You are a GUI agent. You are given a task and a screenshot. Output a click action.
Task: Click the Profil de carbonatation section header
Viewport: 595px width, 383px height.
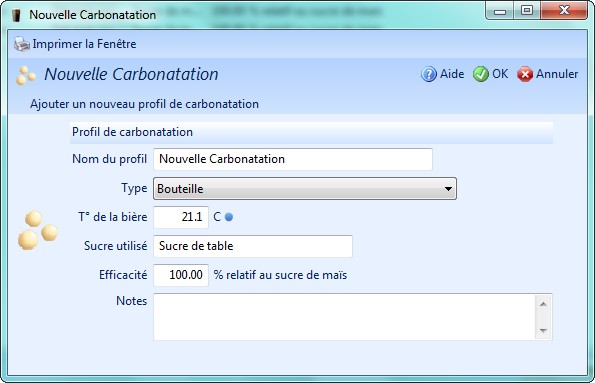coord(311,132)
